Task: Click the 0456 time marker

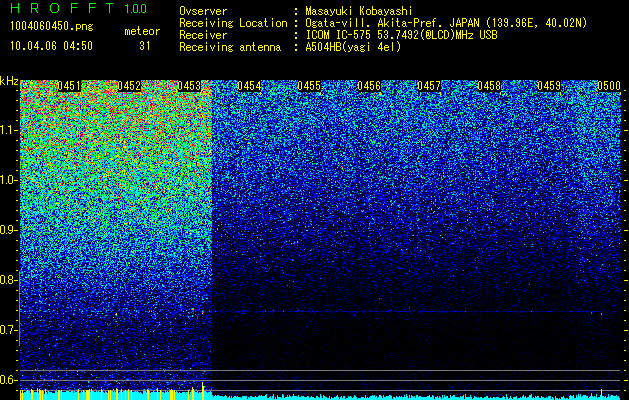Action: 369,86
